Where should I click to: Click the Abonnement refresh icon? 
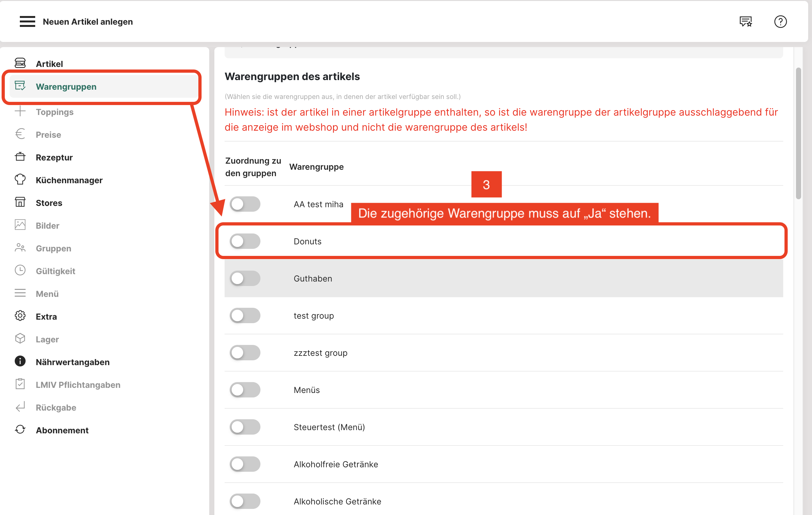tap(20, 429)
